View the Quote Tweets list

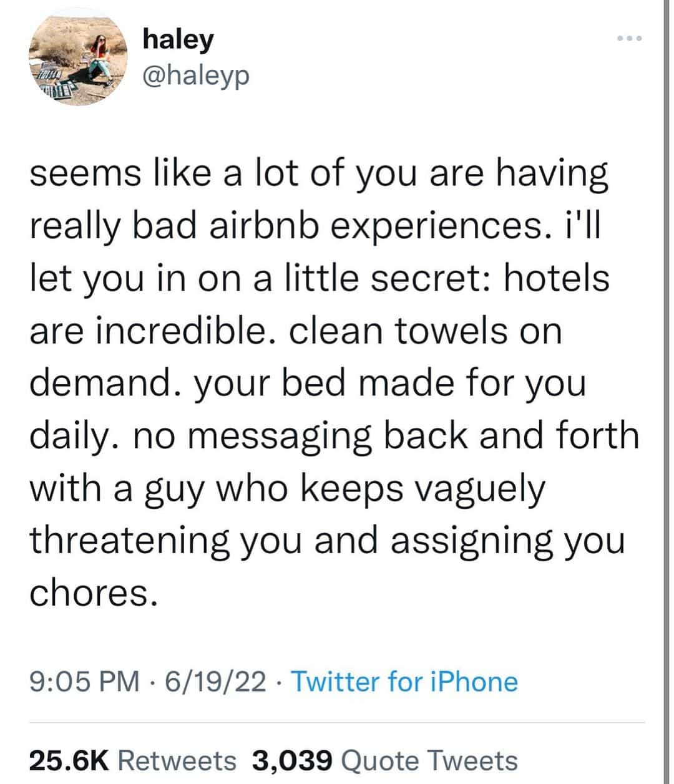coord(431,760)
